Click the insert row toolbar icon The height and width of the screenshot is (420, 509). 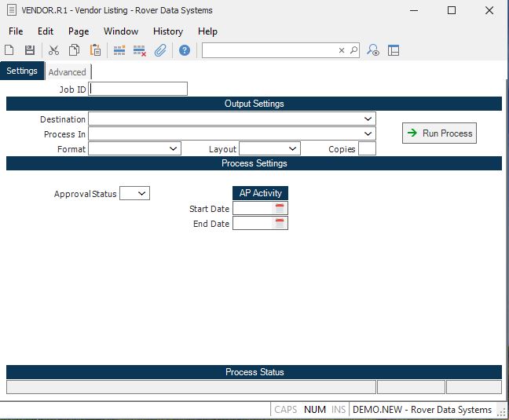point(119,50)
